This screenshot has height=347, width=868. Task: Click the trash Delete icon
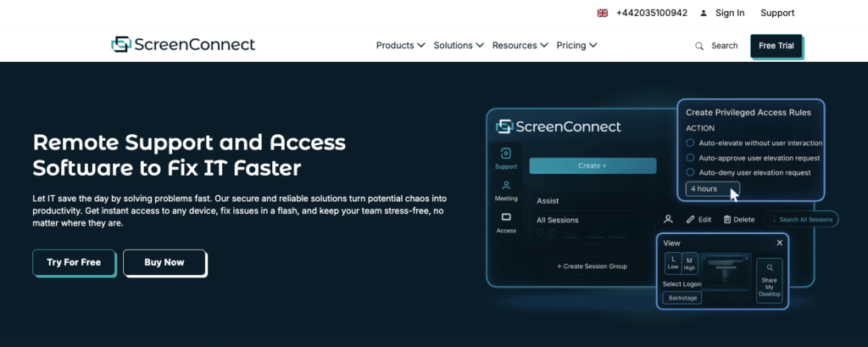pyautogui.click(x=727, y=220)
